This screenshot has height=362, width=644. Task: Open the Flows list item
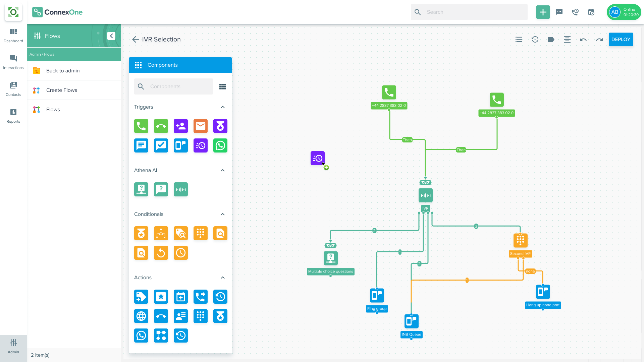74,110
